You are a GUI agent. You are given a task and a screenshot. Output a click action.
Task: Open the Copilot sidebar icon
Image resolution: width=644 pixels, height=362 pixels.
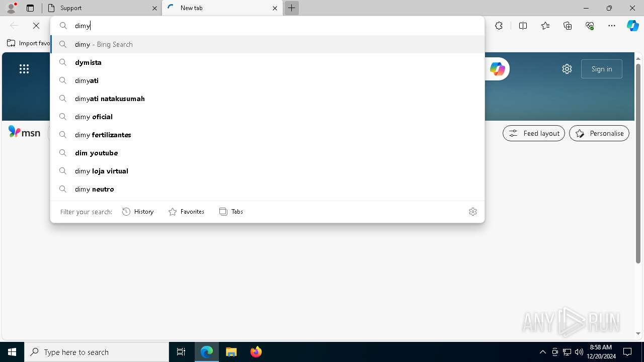(633, 26)
